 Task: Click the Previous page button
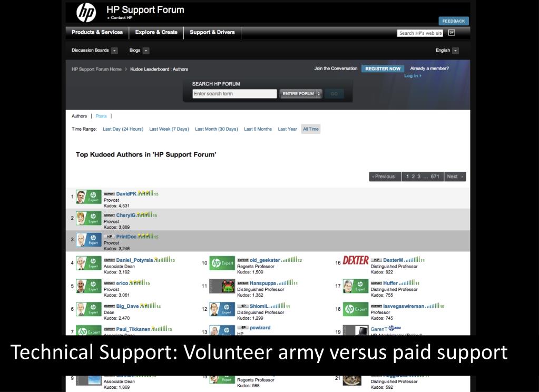tap(385, 177)
